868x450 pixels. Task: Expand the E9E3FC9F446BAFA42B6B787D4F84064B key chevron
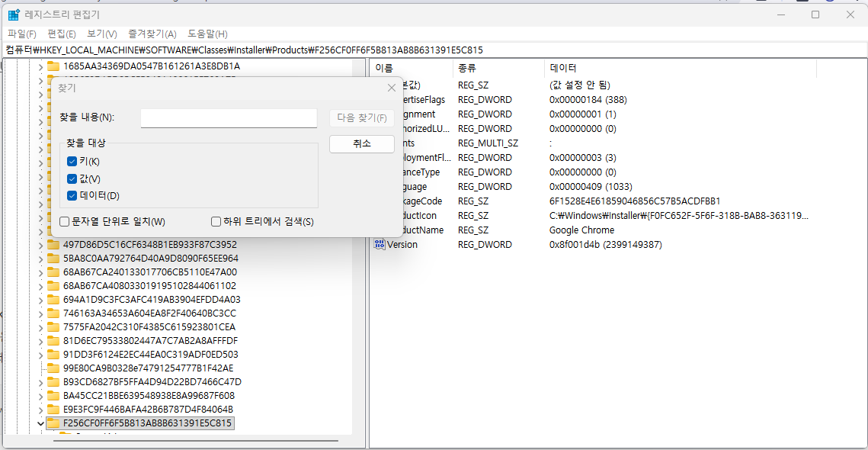click(x=40, y=410)
